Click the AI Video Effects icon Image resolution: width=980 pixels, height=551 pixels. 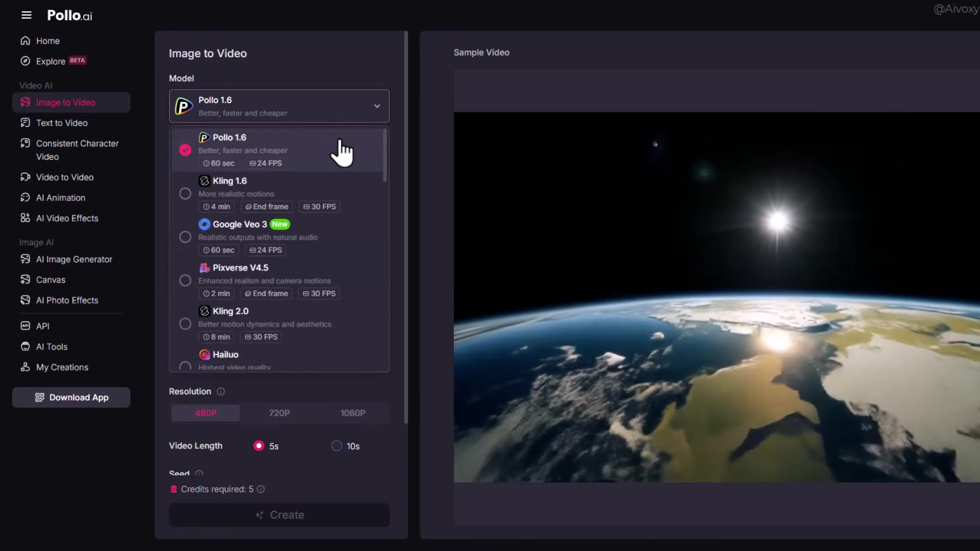pos(25,218)
